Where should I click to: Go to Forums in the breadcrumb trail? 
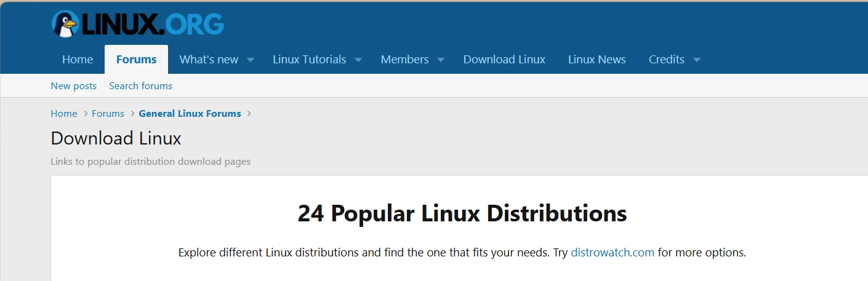[108, 114]
